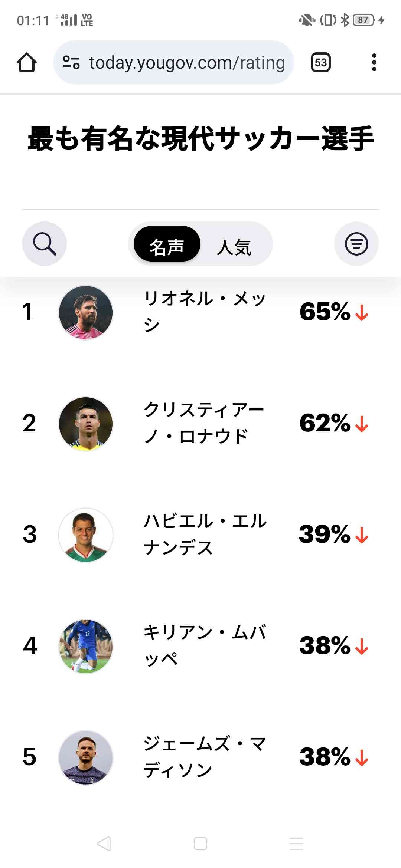Open Chrome three-dot menu
This screenshot has width=401, height=868.
(374, 62)
